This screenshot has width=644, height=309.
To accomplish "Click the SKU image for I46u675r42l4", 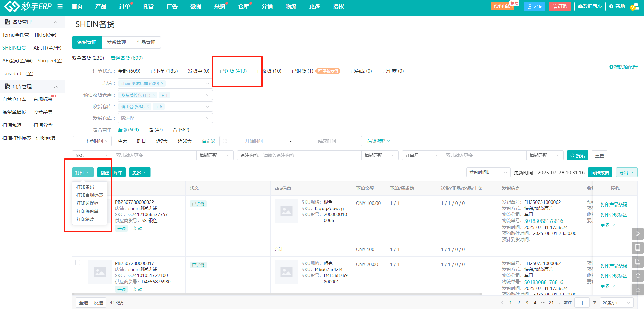I will click(x=287, y=272).
